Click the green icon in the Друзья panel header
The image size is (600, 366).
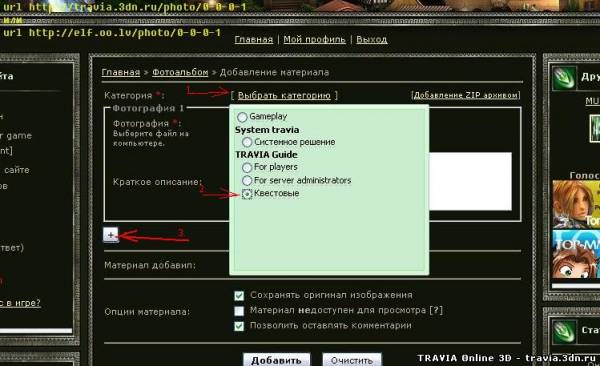(564, 77)
